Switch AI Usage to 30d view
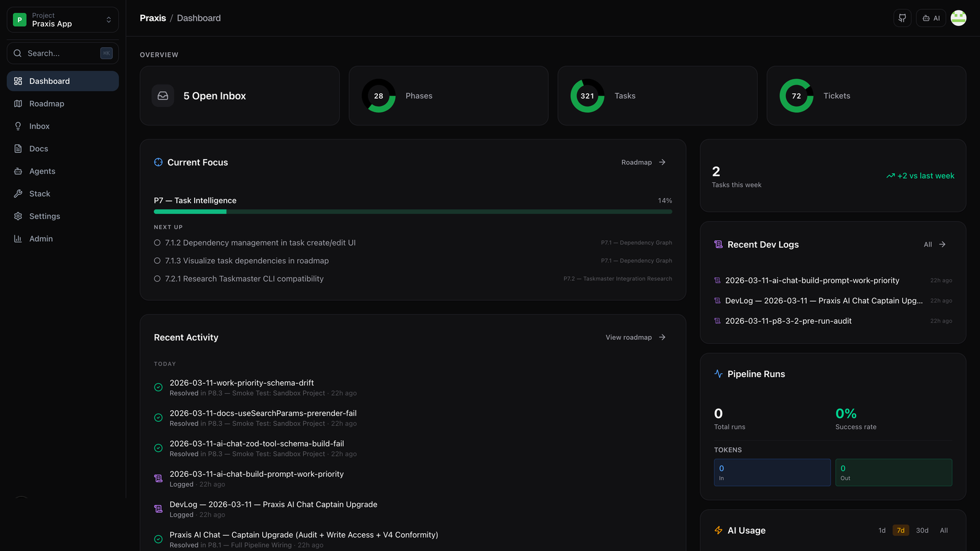This screenshot has width=980, height=551. click(922, 530)
